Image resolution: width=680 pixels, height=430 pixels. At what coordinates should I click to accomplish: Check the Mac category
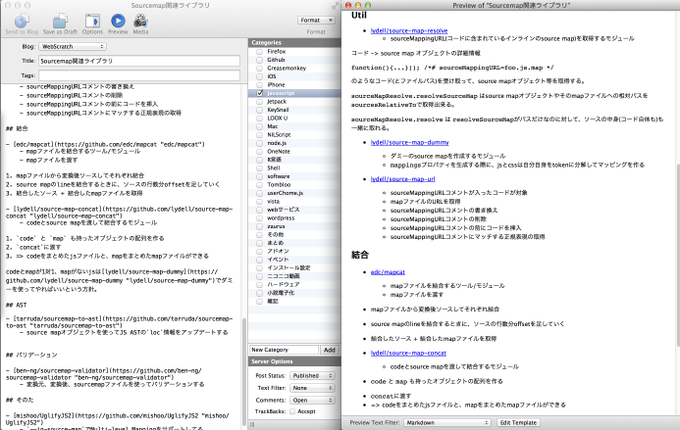pos(259,127)
